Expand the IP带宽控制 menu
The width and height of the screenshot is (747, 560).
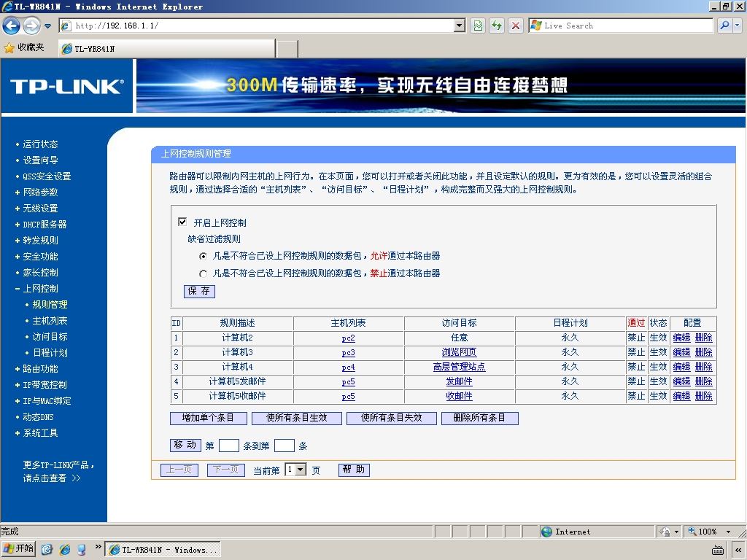[44, 385]
